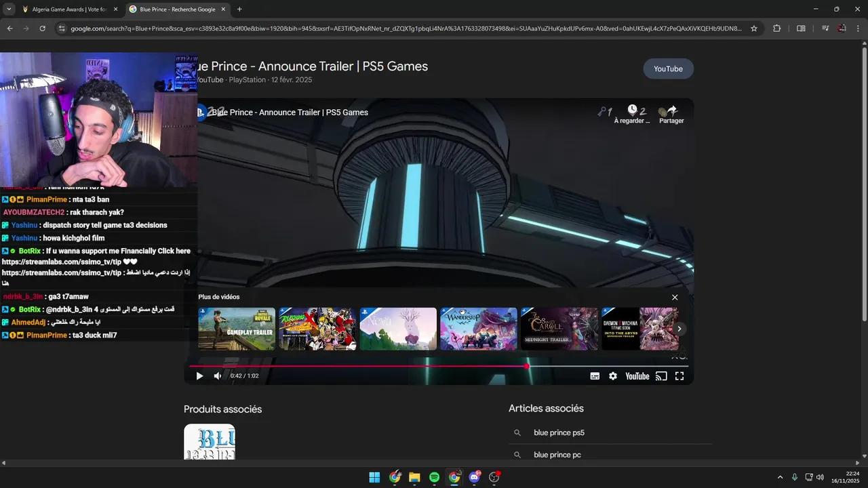Click the address bar URL field
The image size is (868, 488).
[406, 28]
